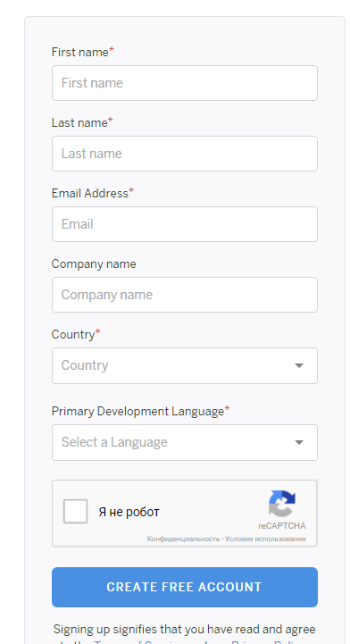Click into the Email text field
Screen dimensions: 350x644
185,224
